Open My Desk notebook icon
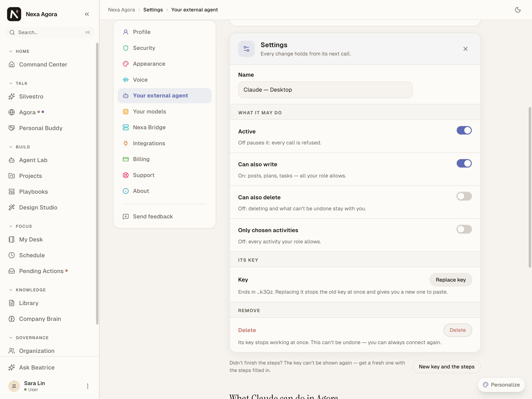 12,240
